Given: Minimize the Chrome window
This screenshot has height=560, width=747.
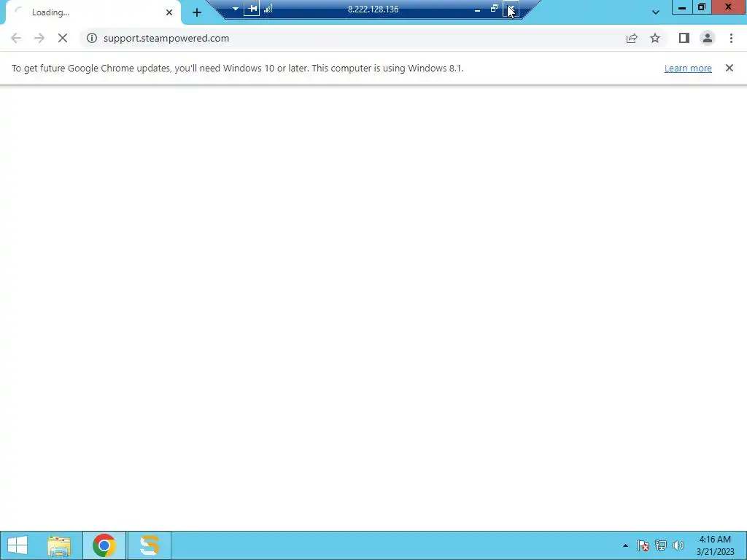Looking at the screenshot, I should tap(682, 7).
